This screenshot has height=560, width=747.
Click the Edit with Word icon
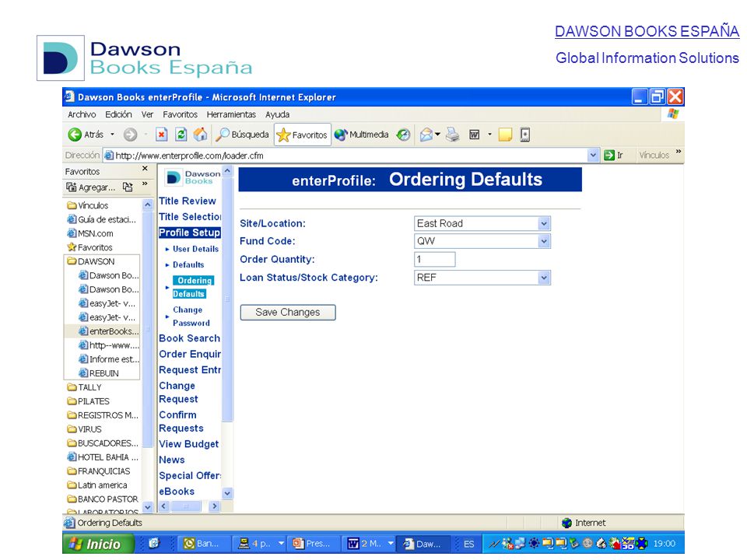[475, 135]
